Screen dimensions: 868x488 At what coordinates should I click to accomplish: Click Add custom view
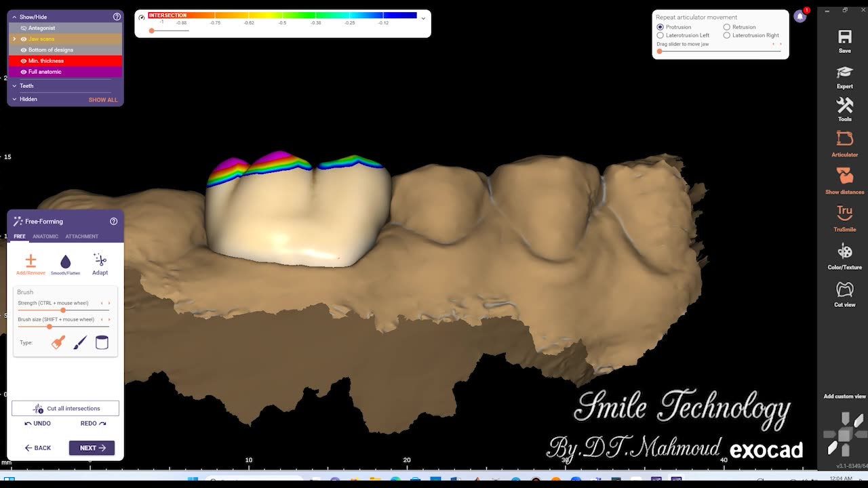tap(844, 396)
